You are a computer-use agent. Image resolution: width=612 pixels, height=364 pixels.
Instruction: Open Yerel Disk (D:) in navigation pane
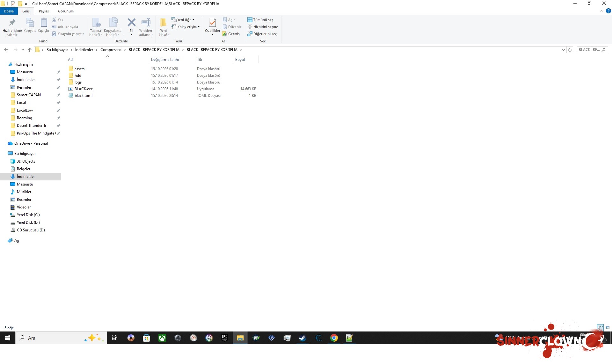(x=28, y=222)
